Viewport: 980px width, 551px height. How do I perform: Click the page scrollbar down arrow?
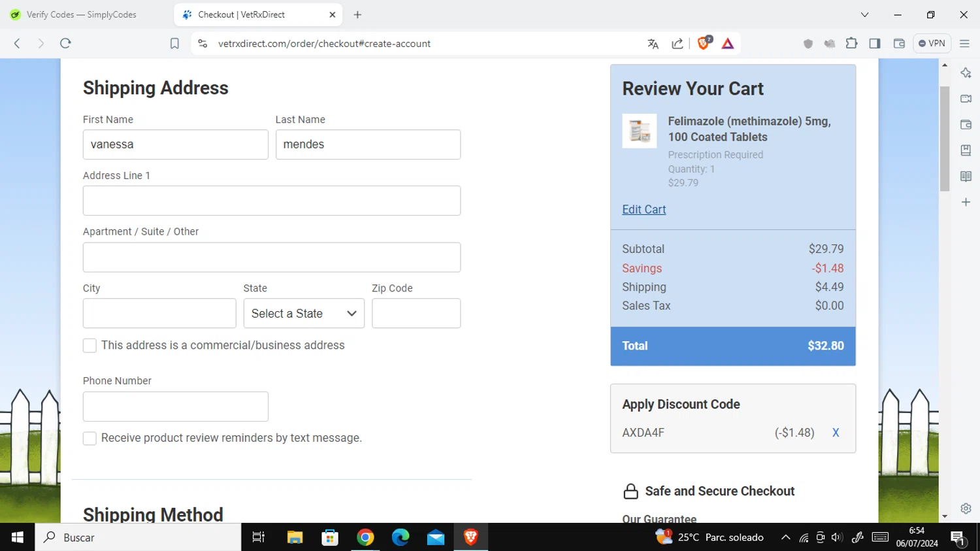point(945,516)
